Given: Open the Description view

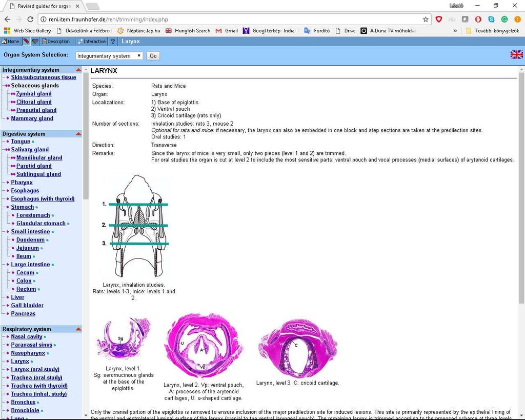Looking at the screenshot, I should (55, 42).
